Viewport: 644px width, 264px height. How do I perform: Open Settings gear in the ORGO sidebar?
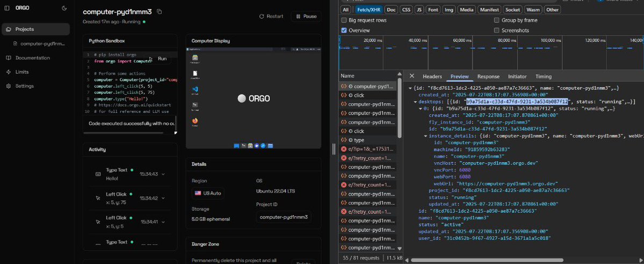(x=8, y=86)
